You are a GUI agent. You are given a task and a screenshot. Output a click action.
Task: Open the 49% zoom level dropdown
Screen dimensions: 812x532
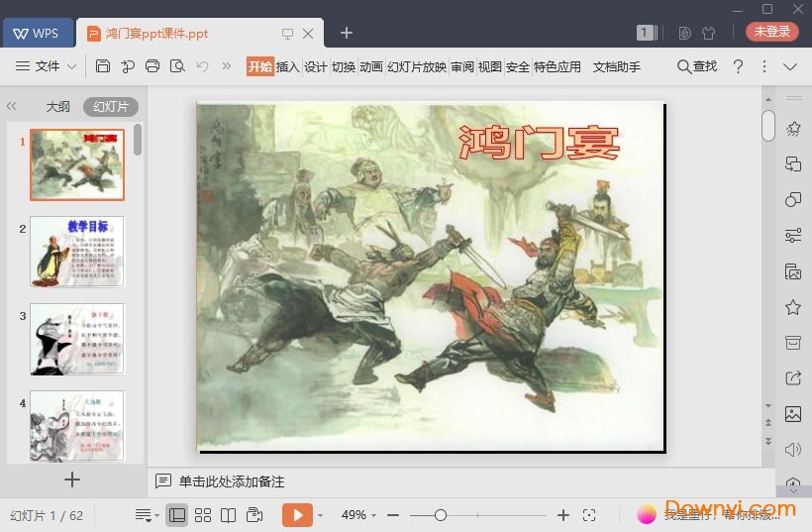pos(358,515)
